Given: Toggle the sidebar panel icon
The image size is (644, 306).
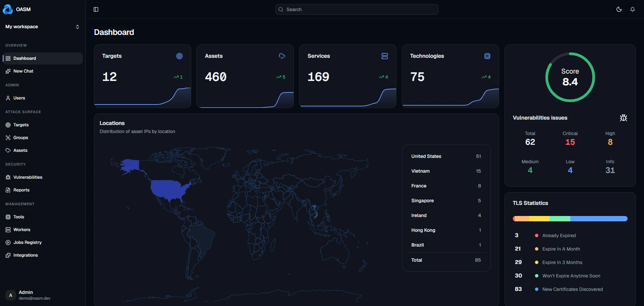Looking at the screenshot, I should [x=96, y=9].
